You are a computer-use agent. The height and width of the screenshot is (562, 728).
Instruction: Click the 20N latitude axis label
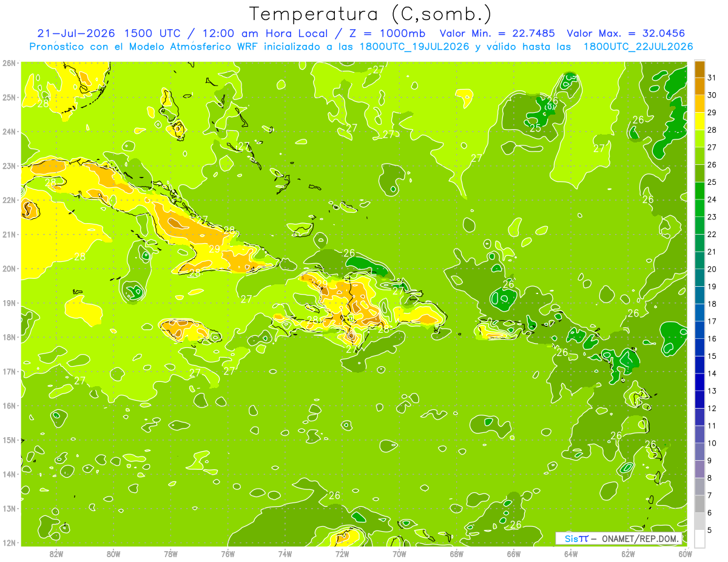(x=9, y=269)
